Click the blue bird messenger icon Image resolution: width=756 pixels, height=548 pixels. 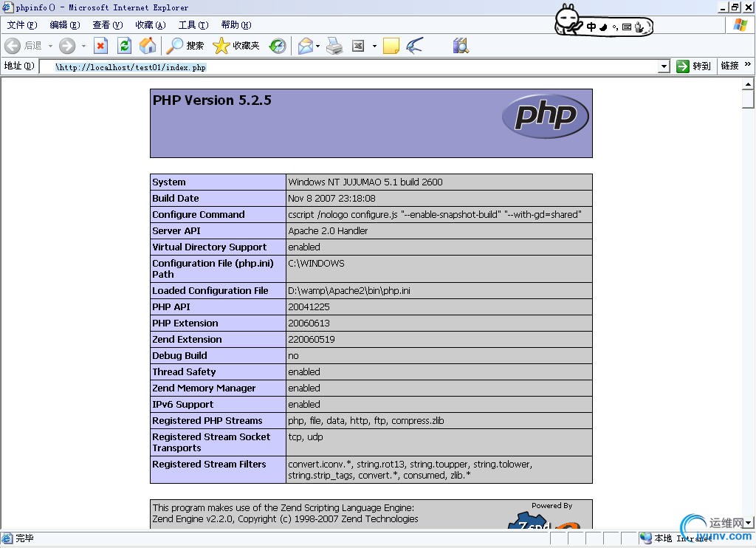pyautogui.click(x=415, y=46)
